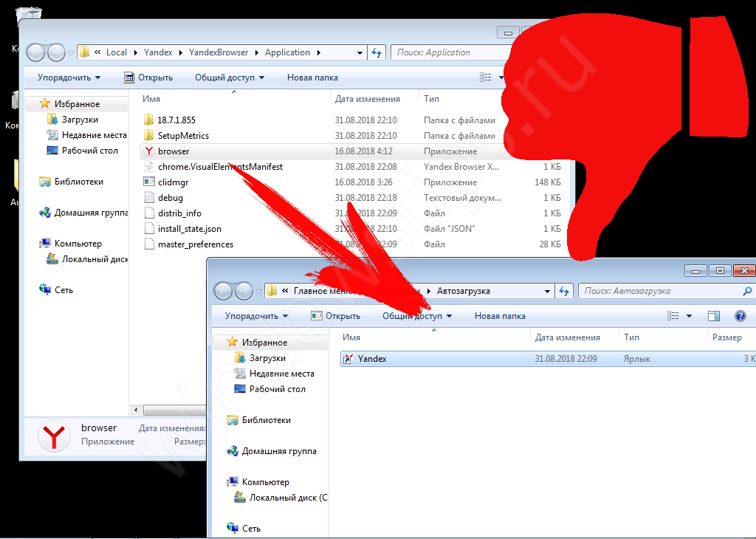Open Упорядочить menu in Автозагрузка window
This screenshot has width=756, height=539.
256,316
